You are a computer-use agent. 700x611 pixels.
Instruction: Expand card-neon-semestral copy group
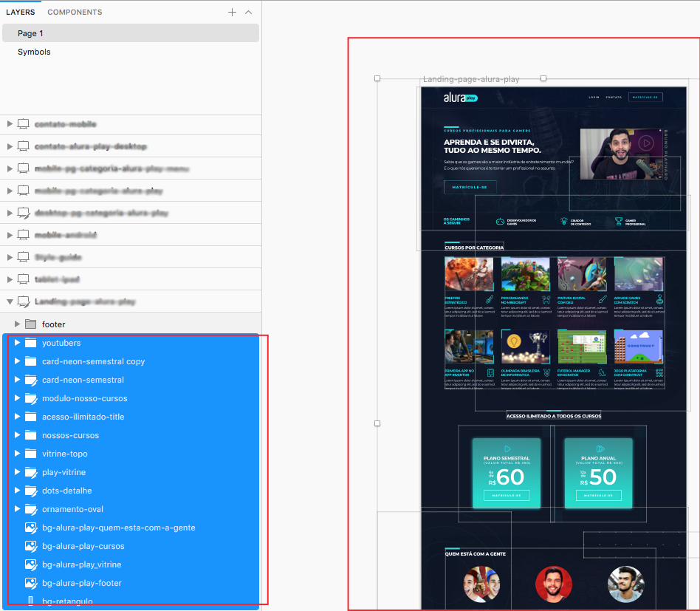[18, 361]
